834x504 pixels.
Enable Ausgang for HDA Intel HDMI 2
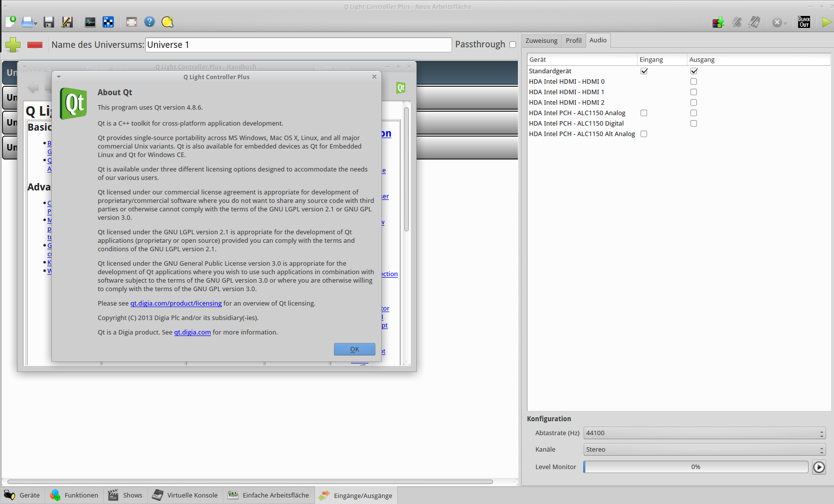pos(694,103)
